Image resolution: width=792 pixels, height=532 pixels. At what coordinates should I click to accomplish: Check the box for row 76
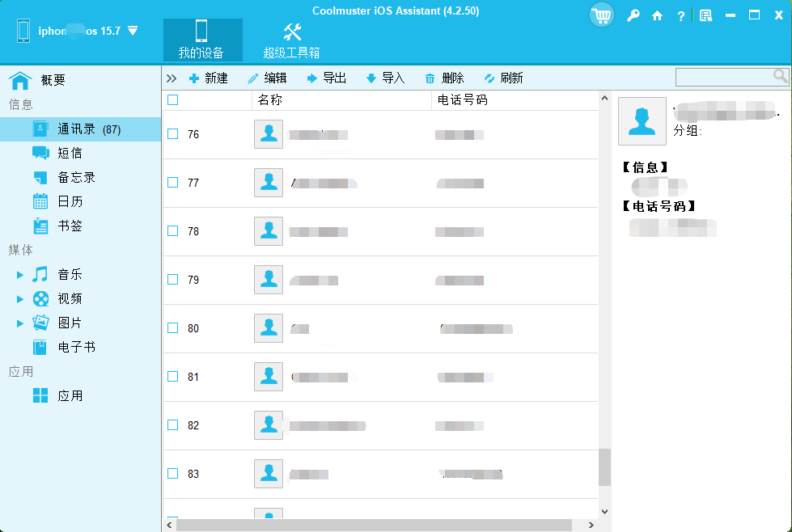click(x=173, y=133)
